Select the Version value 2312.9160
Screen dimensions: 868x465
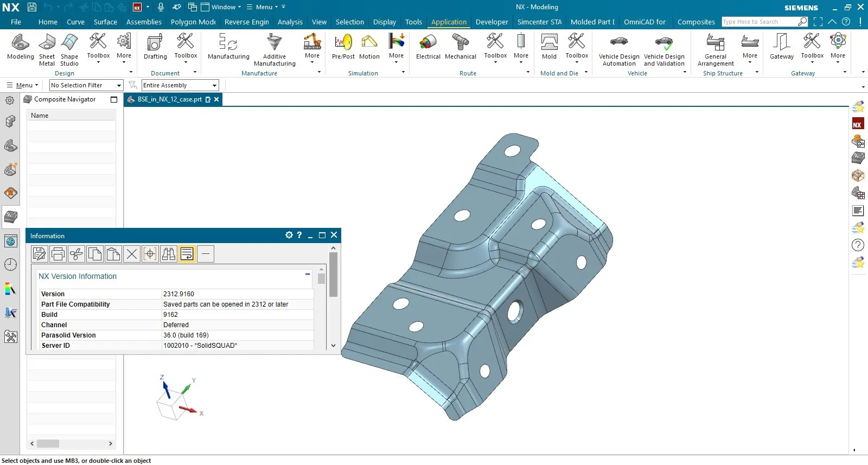(178, 294)
